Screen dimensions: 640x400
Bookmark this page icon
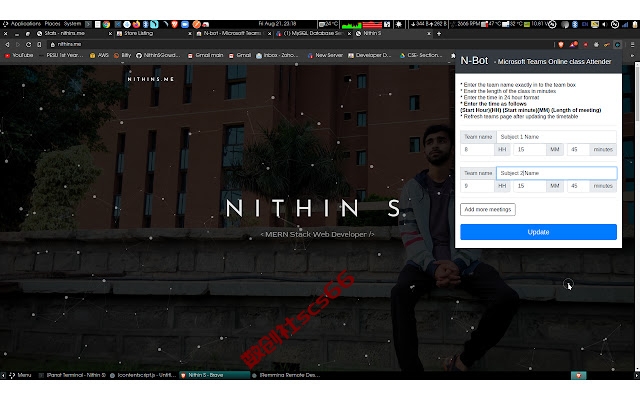coord(39,44)
